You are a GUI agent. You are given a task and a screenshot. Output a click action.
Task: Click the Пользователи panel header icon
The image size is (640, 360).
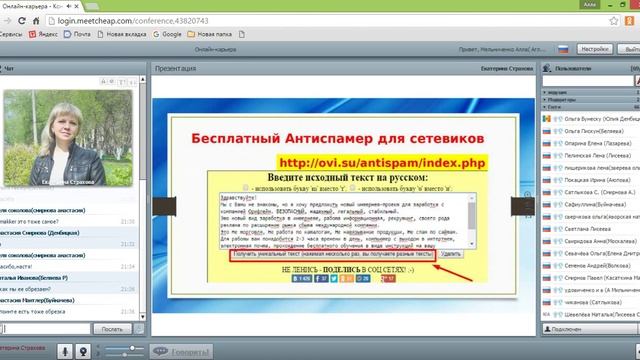point(547,68)
